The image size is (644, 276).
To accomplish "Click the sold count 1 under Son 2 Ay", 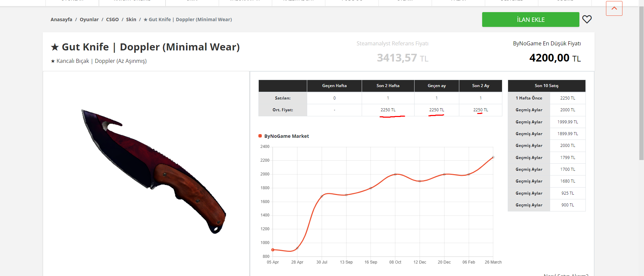I will coord(480,98).
